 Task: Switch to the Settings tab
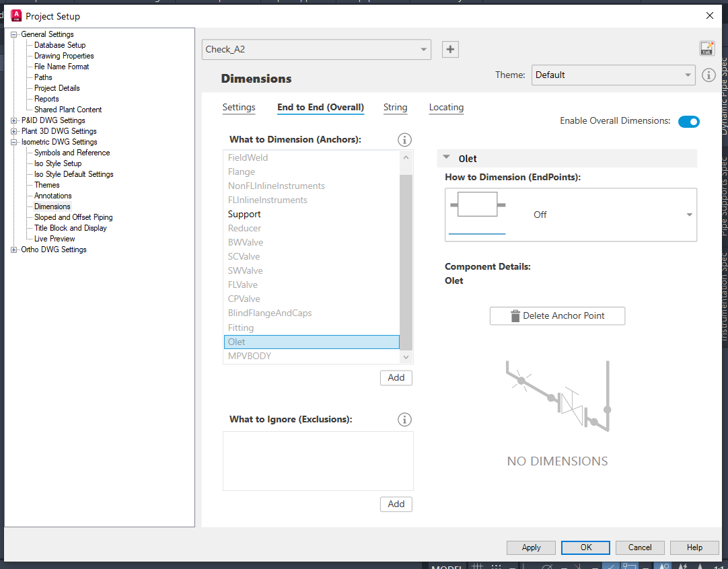point(239,107)
